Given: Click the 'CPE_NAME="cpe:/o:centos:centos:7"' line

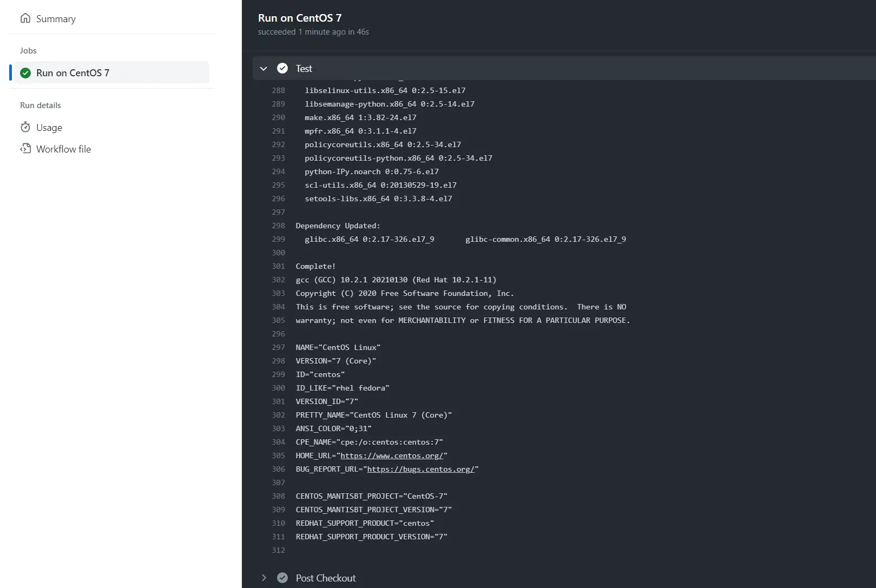Looking at the screenshot, I should tap(370, 442).
